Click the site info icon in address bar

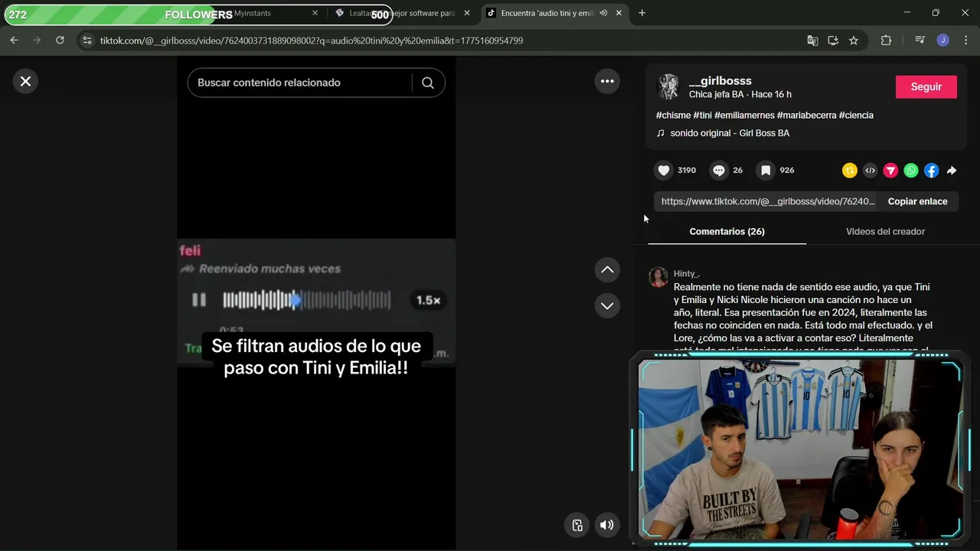(x=87, y=41)
